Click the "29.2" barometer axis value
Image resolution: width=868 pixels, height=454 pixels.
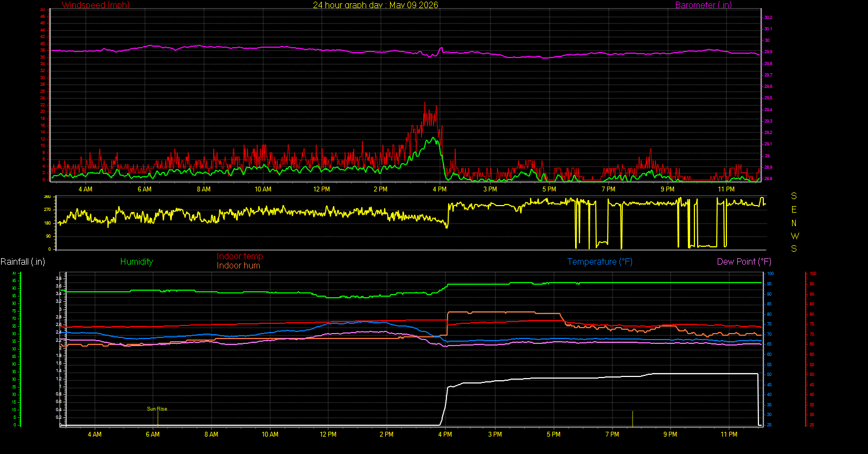pyautogui.click(x=768, y=133)
